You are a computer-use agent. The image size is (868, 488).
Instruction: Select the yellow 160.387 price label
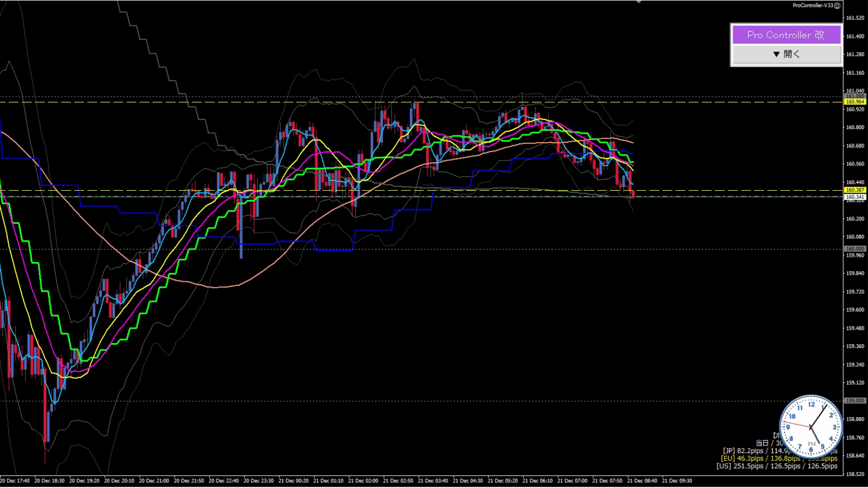tap(855, 190)
